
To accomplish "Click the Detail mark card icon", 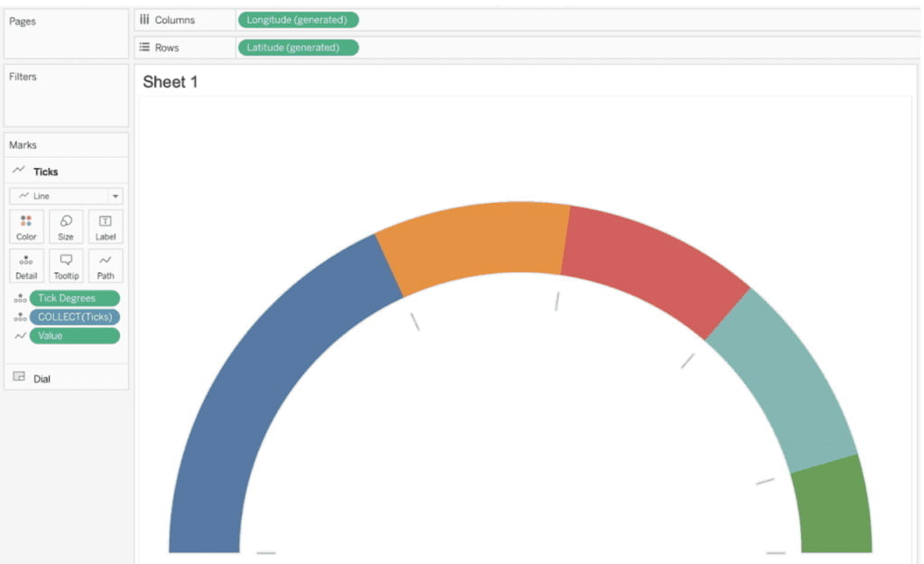I will [26, 265].
